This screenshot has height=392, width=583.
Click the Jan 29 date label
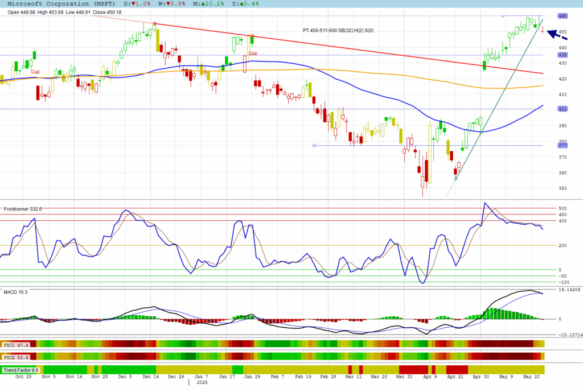coord(252,377)
